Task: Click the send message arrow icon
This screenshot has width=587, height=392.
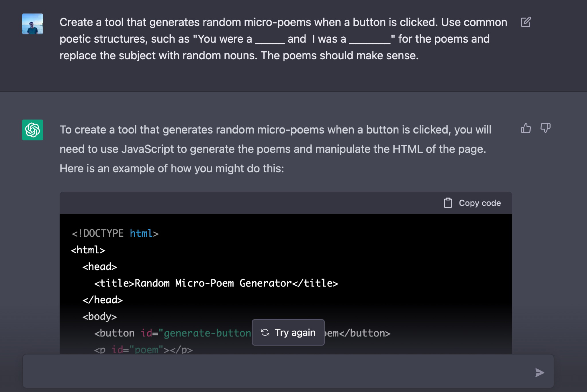Action: click(x=539, y=373)
